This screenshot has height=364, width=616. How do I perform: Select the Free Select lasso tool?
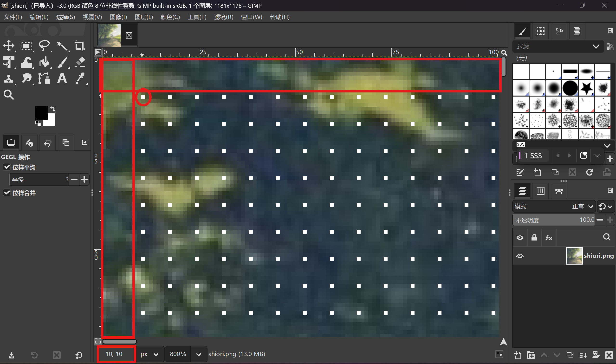pyautogui.click(x=44, y=46)
